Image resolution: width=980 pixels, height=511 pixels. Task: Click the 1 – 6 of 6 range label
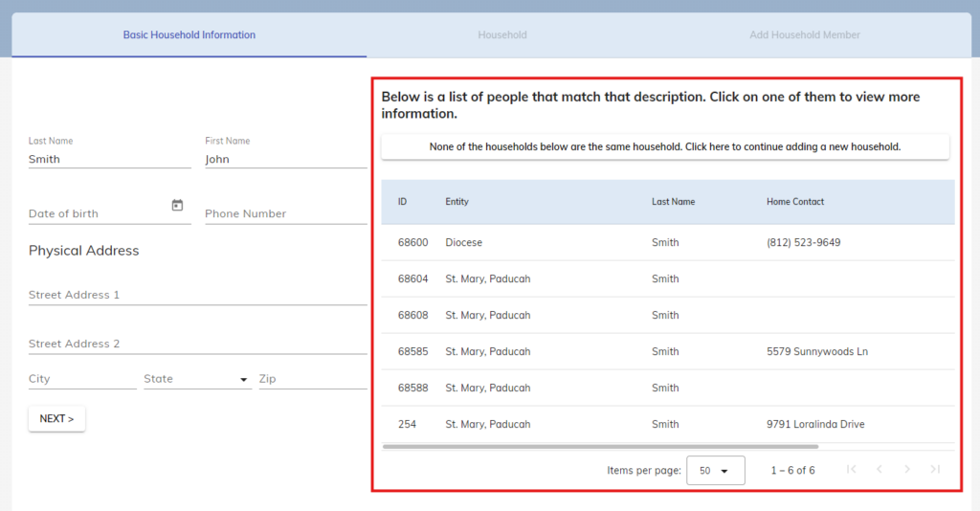(x=792, y=471)
